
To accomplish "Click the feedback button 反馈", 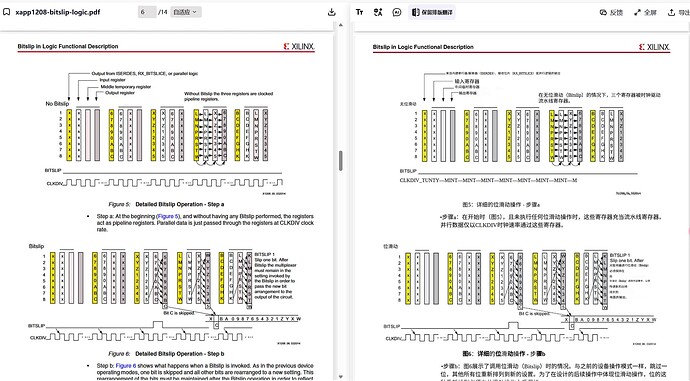I will tap(611, 12).
